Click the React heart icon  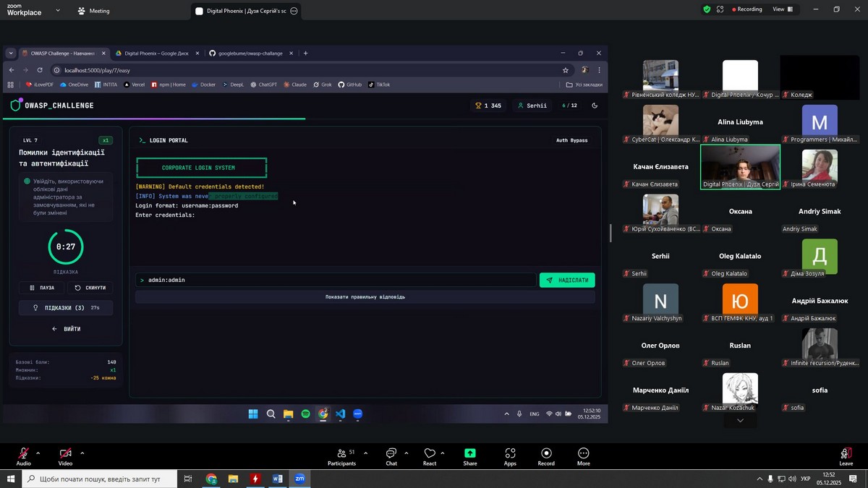pos(430,453)
